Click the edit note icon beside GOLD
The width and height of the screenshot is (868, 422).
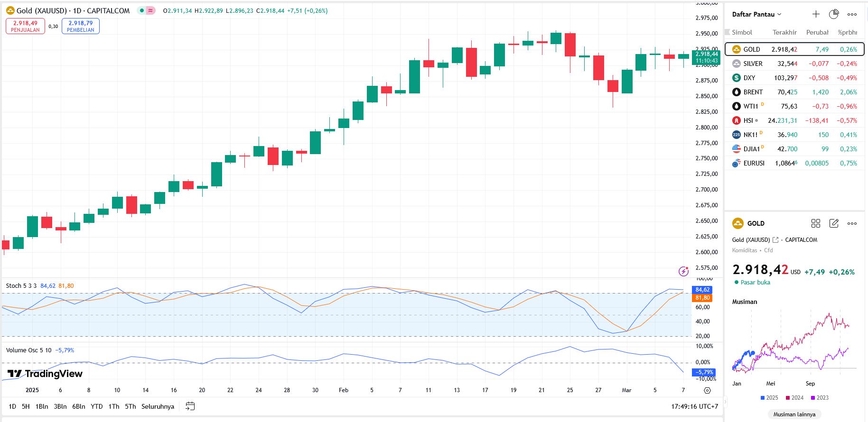834,223
